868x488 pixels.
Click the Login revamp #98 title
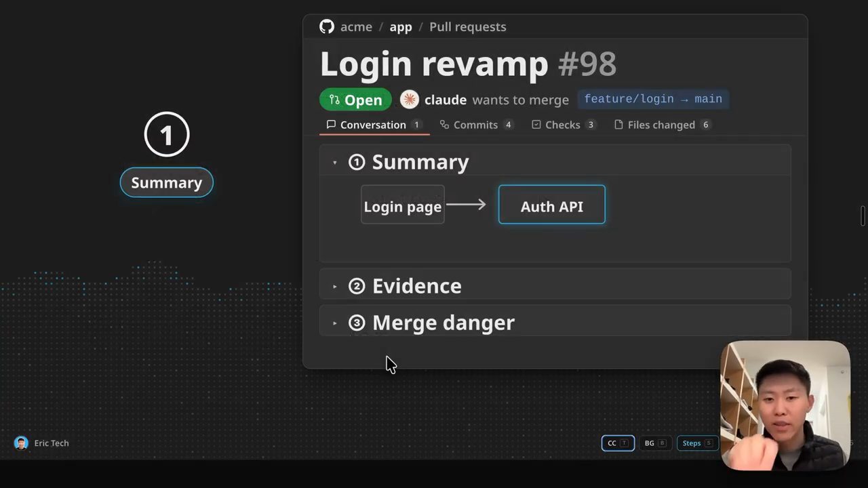click(x=468, y=64)
